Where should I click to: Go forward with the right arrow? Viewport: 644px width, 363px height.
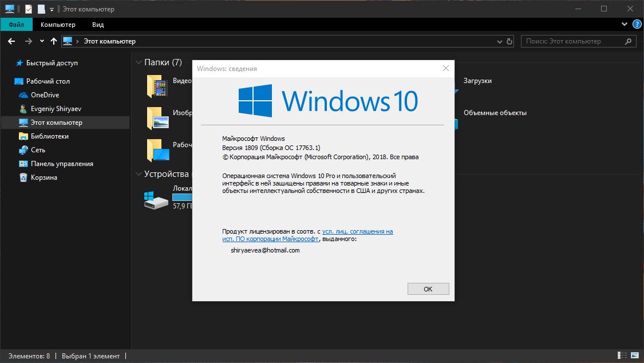[28, 41]
